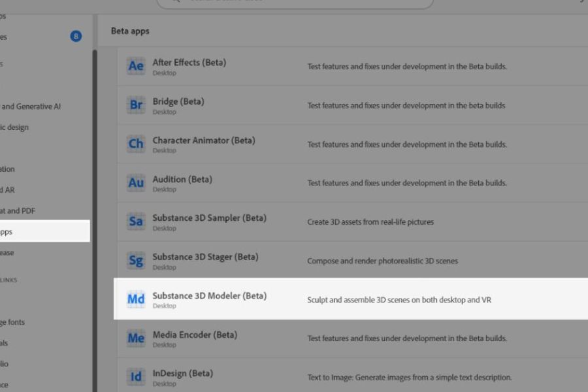This screenshot has height=392, width=588.
Task: Select Substance 3D Sampler (Beta) name
Action: tap(209, 218)
